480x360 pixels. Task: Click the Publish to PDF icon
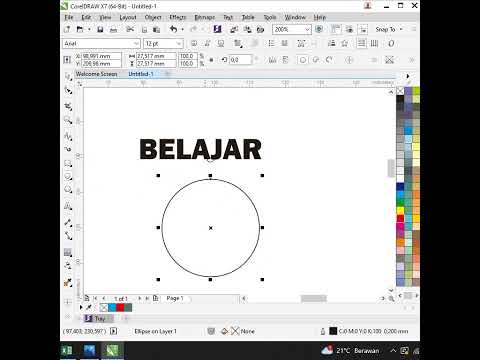260,29
